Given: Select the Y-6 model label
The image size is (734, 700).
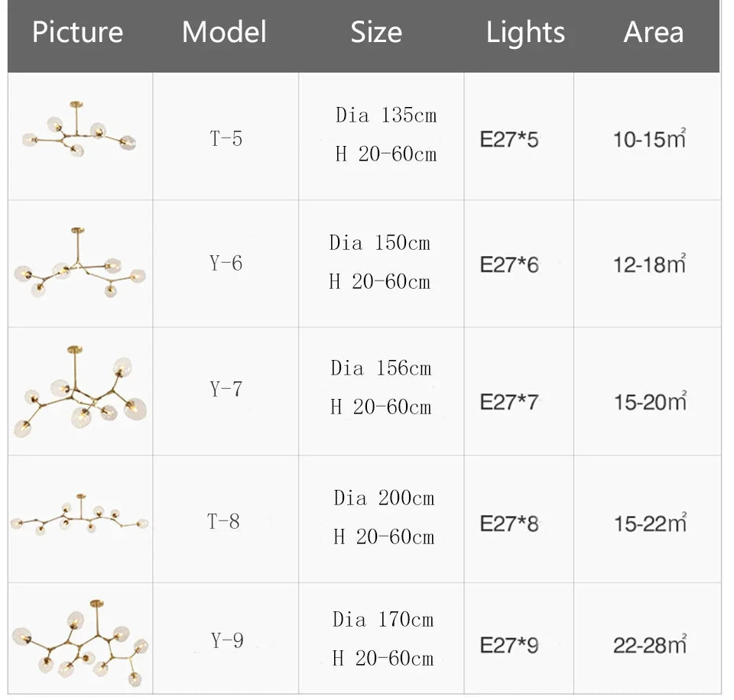Looking at the screenshot, I should click(x=226, y=263).
